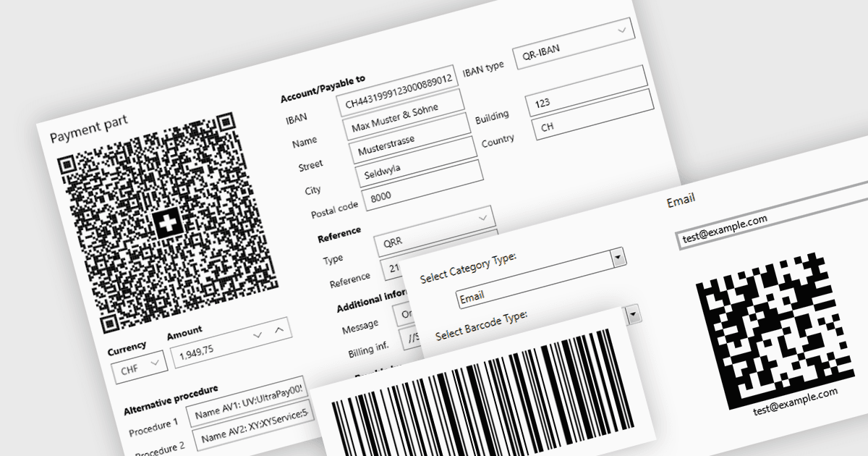Click the Swiss QR code image

pyautogui.click(x=166, y=221)
